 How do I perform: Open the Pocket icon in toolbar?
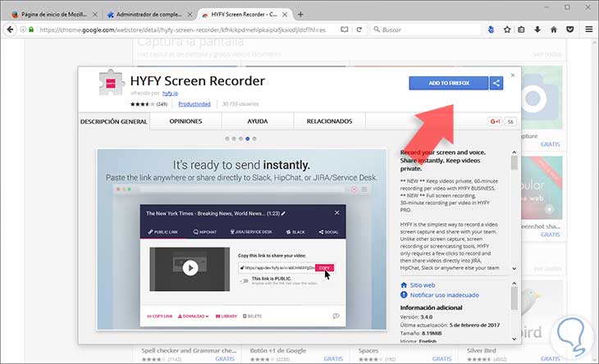tap(570, 30)
